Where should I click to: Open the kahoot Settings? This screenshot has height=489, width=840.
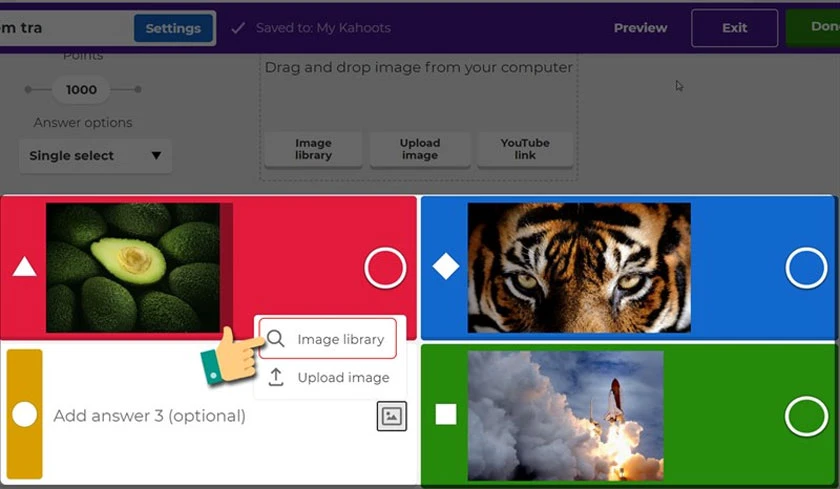[173, 28]
